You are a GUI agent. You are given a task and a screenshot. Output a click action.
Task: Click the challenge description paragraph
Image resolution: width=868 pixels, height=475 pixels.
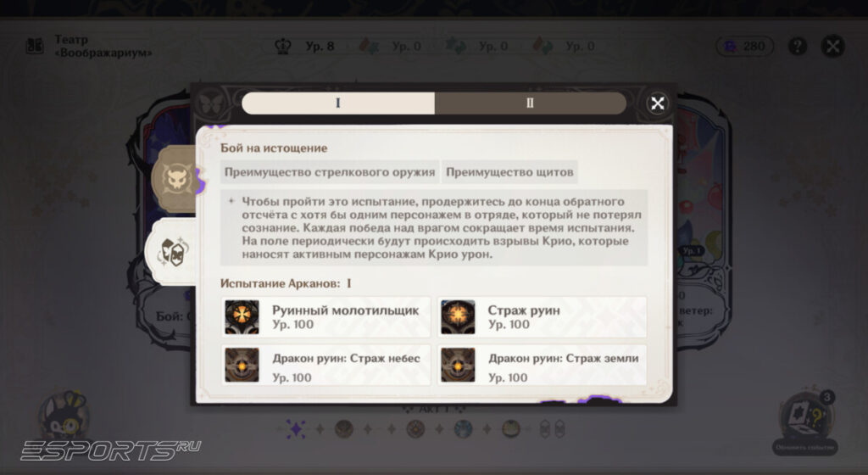(x=434, y=227)
